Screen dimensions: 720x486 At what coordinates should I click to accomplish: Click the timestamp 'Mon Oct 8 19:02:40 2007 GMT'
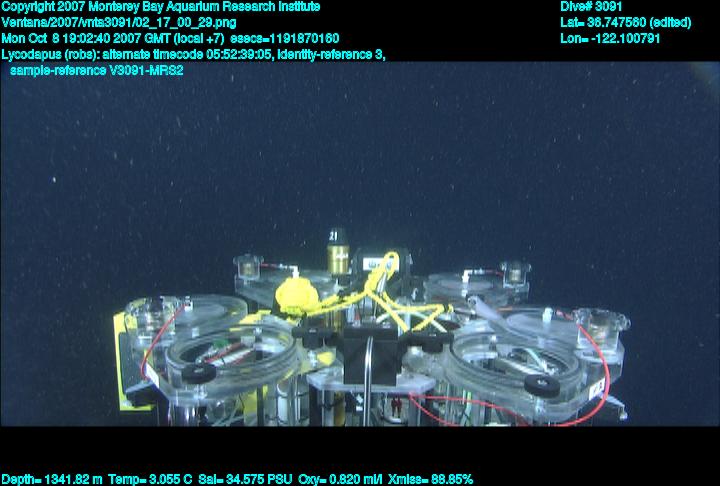click(86, 38)
